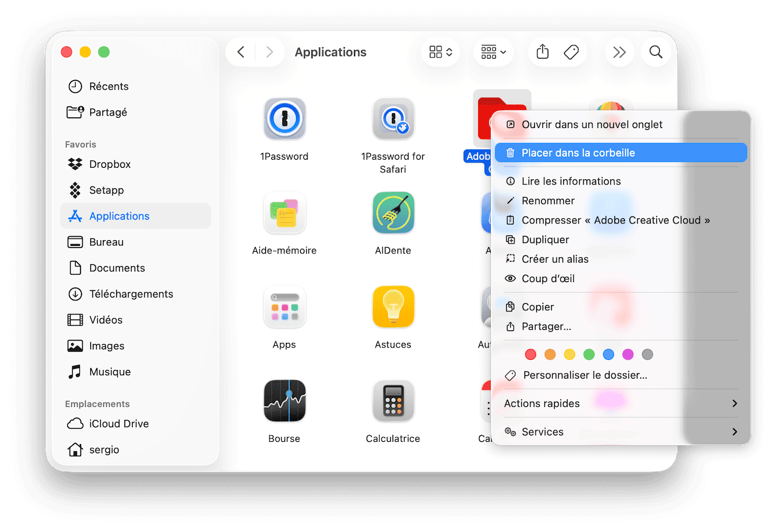
Task: Apply the yellow tag color
Action: click(x=569, y=354)
